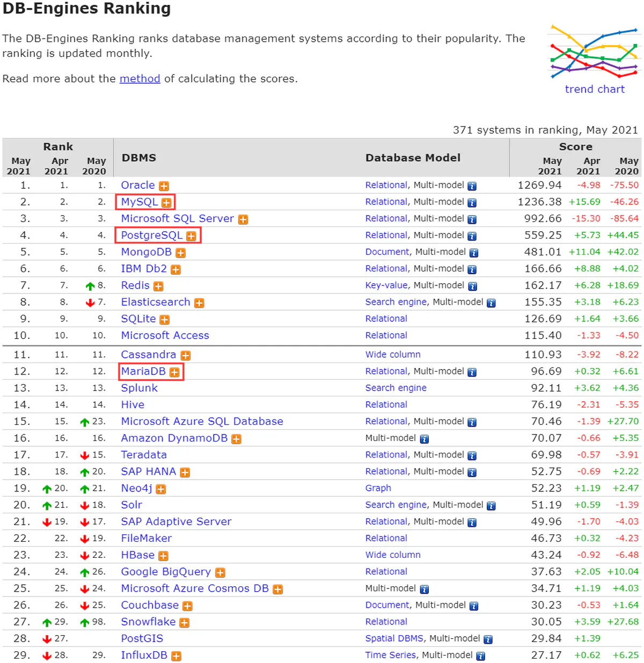The height and width of the screenshot is (663, 644).
Task: Click 'Wide column' model link in Cassandra row
Action: pyautogui.click(x=393, y=355)
